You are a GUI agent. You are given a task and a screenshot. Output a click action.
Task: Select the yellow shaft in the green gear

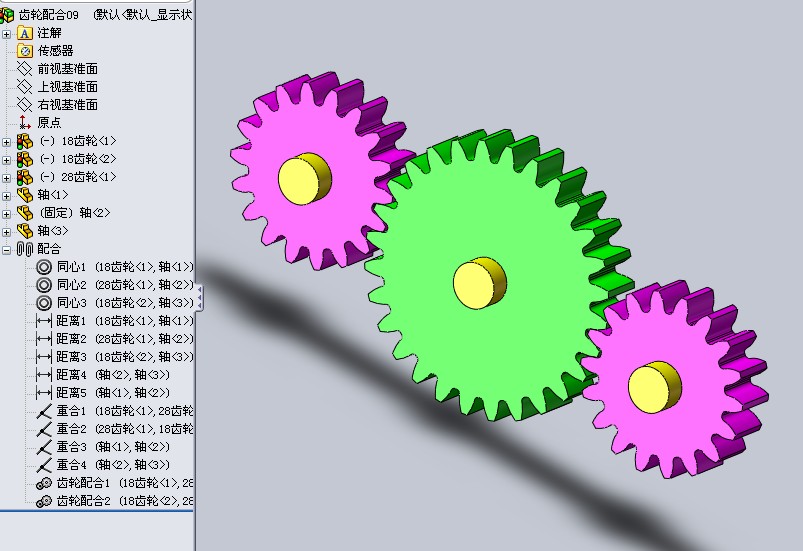(x=479, y=283)
